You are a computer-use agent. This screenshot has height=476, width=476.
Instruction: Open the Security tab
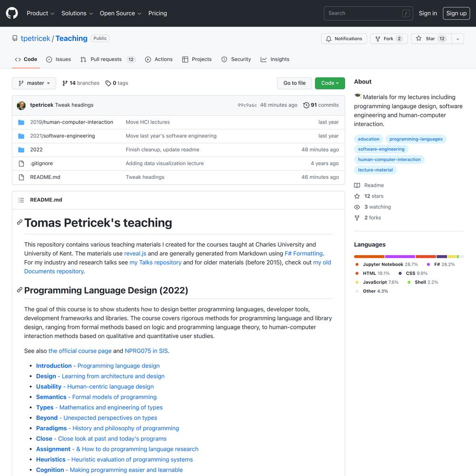(x=236, y=59)
